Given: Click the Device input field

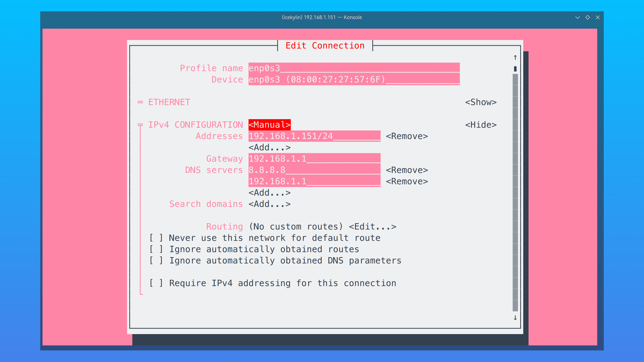Looking at the screenshot, I should (x=354, y=79).
